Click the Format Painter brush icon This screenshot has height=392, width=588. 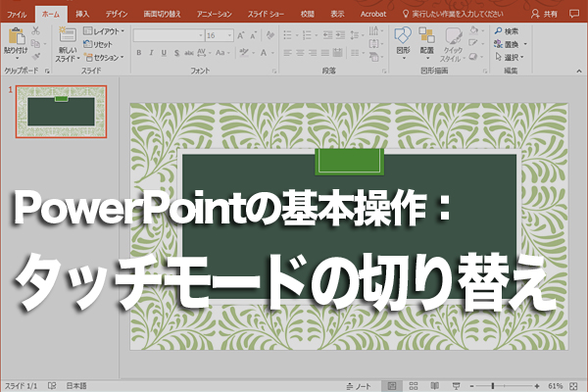pos(36,57)
